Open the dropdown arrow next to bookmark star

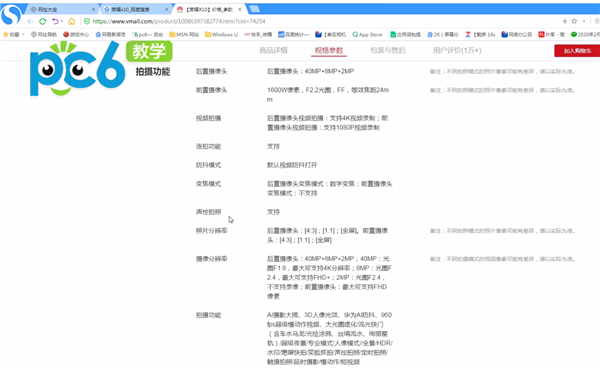[584, 21]
